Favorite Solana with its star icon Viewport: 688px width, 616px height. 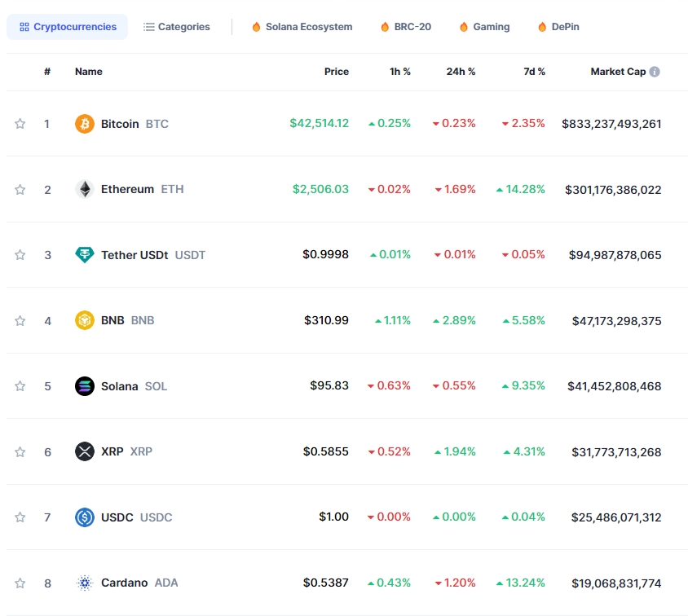(x=20, y=386)
